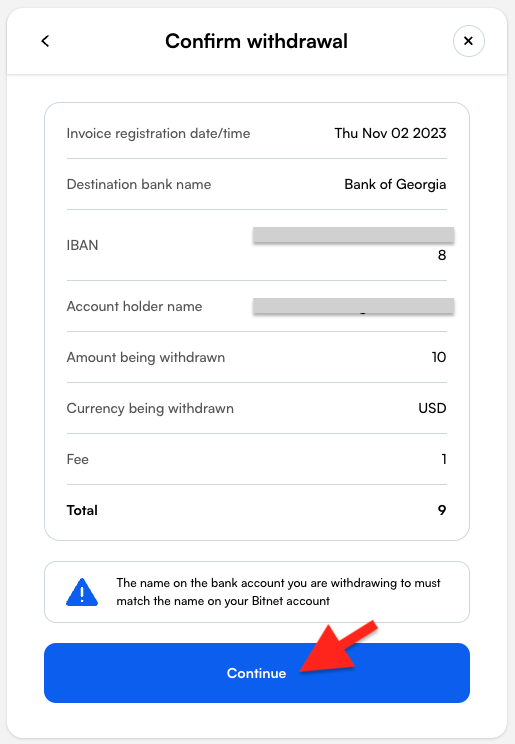The width and height of the screenshot is (515, 744).
Task: Select the date 'Thu Nov 02 2023'
Action: click(x=390, y=133)
